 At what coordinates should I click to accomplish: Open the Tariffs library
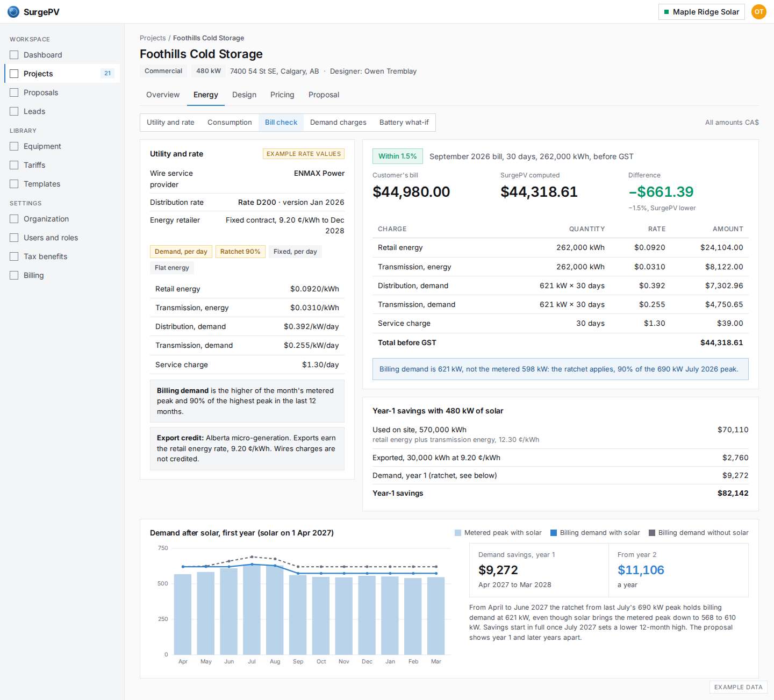coord(62,165)
